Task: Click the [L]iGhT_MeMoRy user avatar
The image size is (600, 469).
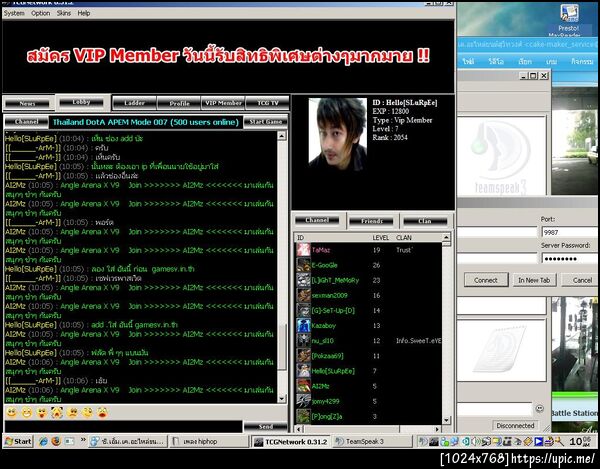Action: click(x=303, y=280)
